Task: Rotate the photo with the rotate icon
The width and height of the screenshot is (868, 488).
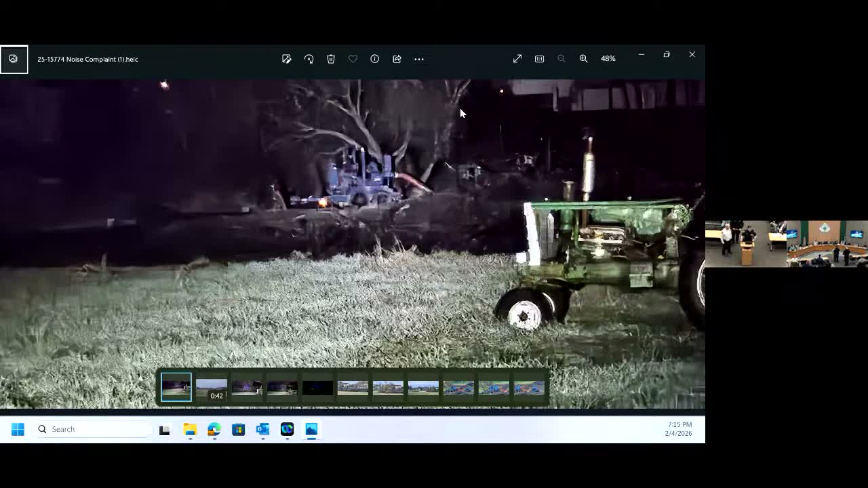Action: [309, 59]
